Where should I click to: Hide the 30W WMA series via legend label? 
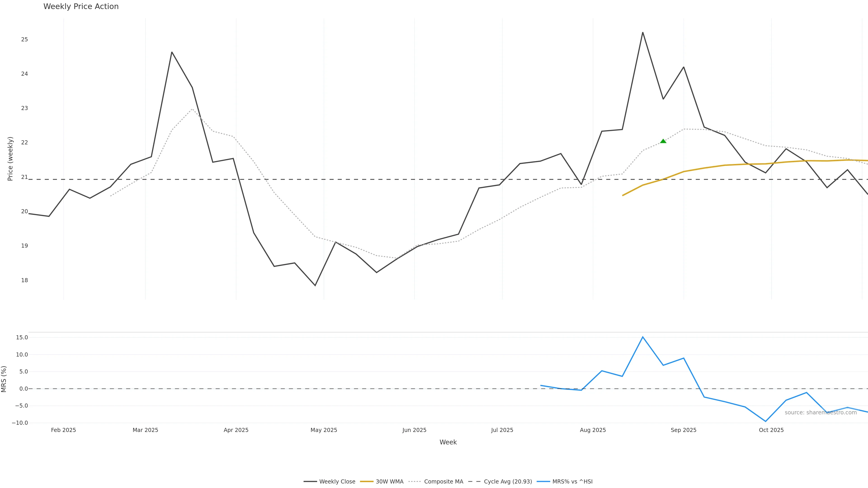click(x=389, y=482)
